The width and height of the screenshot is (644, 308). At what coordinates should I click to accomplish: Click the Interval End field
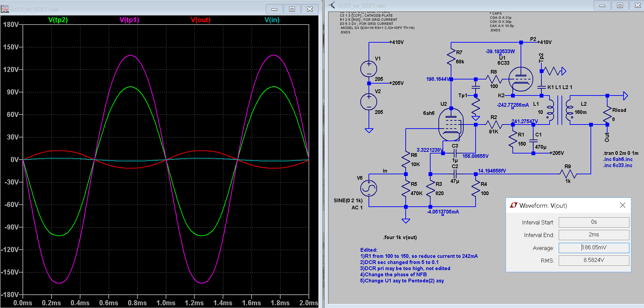tap(594, 235)
